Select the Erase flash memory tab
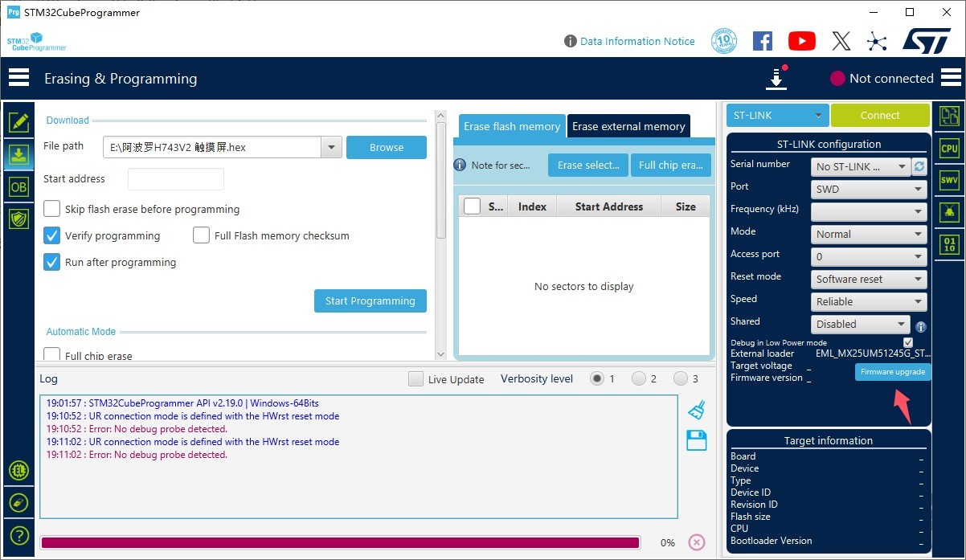The height and width of the screenshot is (560, 966). 512,126
